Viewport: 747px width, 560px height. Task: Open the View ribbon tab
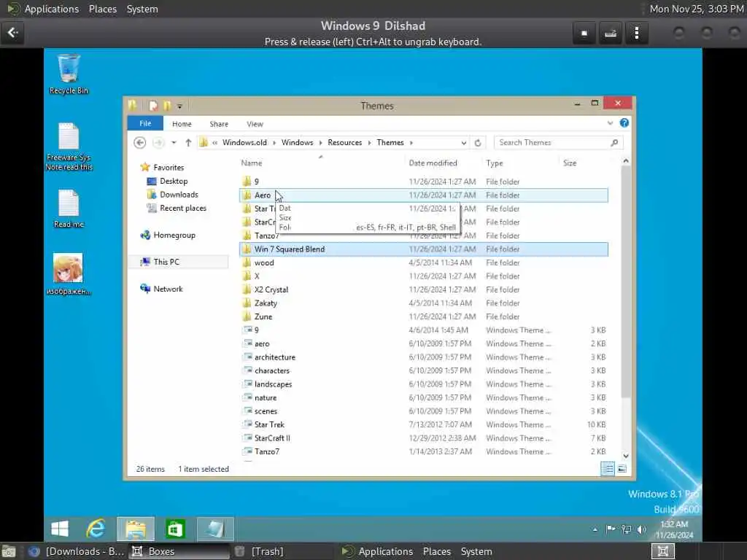(x=255, y=124)
